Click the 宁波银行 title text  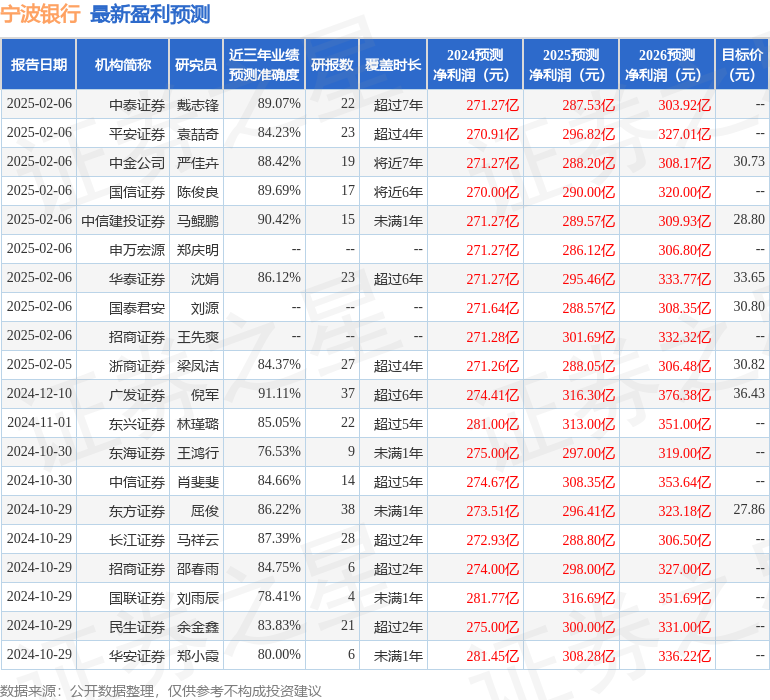click(40, 14)
